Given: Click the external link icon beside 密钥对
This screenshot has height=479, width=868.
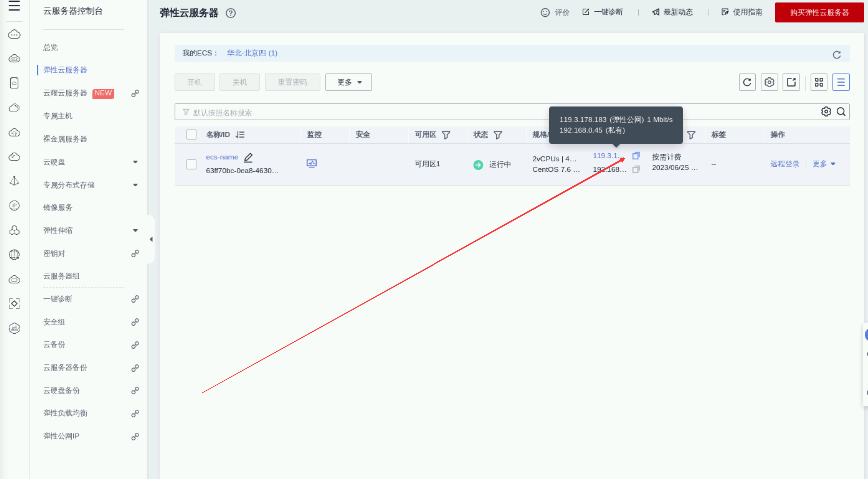Looking at the screenshot, I should point(135,254).
